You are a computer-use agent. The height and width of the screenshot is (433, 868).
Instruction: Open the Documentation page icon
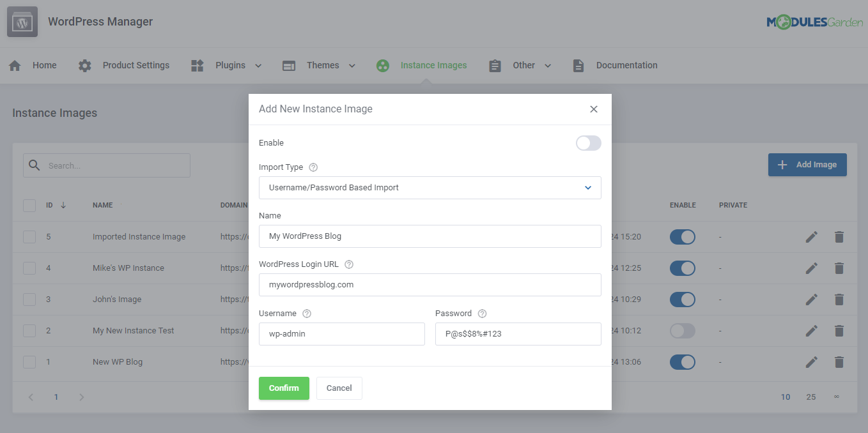pos(578,65)
